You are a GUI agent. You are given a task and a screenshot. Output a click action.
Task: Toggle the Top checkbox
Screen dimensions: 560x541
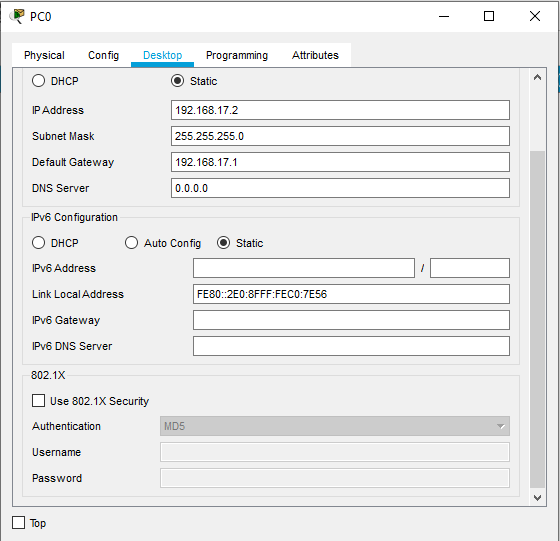18,523
